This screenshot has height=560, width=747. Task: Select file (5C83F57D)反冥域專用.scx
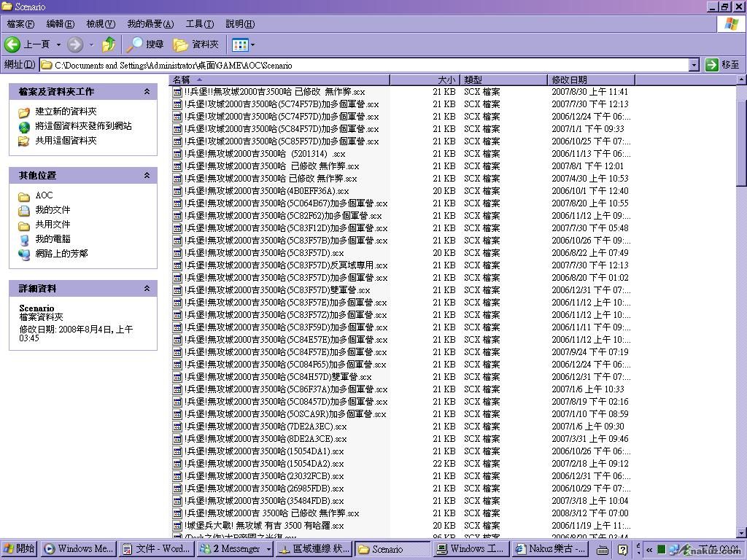coord(286,265)
